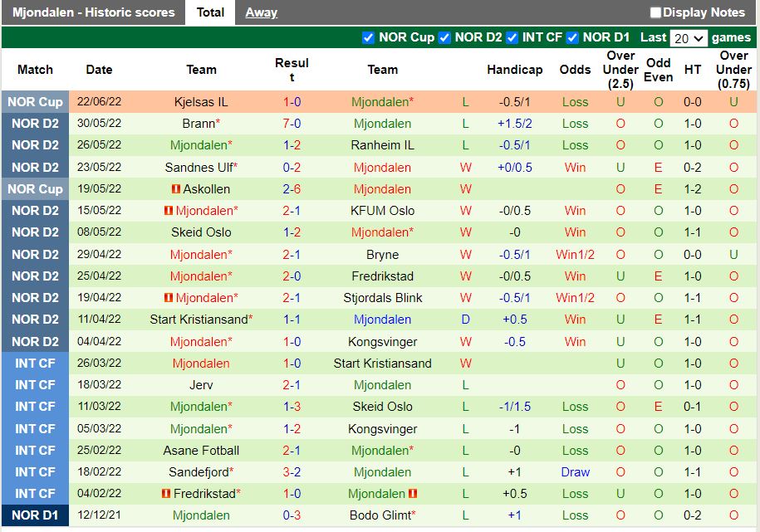This screenshot has width=760, height=532.
Task: Toggle the NOR D2 checkbox
Action: (x=444, y=38)
